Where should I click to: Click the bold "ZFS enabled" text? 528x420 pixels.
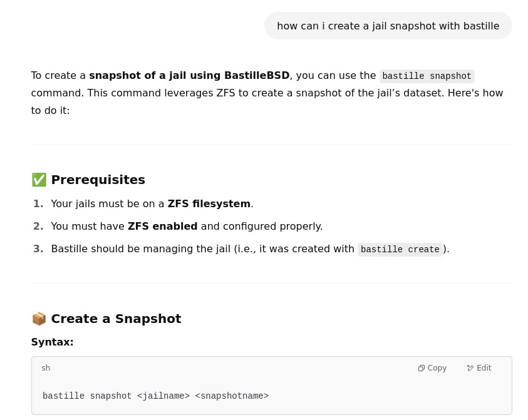(x=162, y=226)
